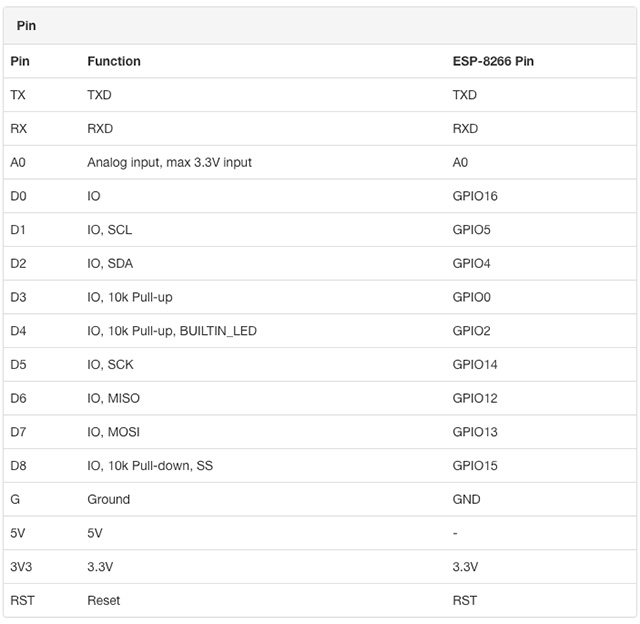Select the 5V pin cell

(x=19, y=533)
